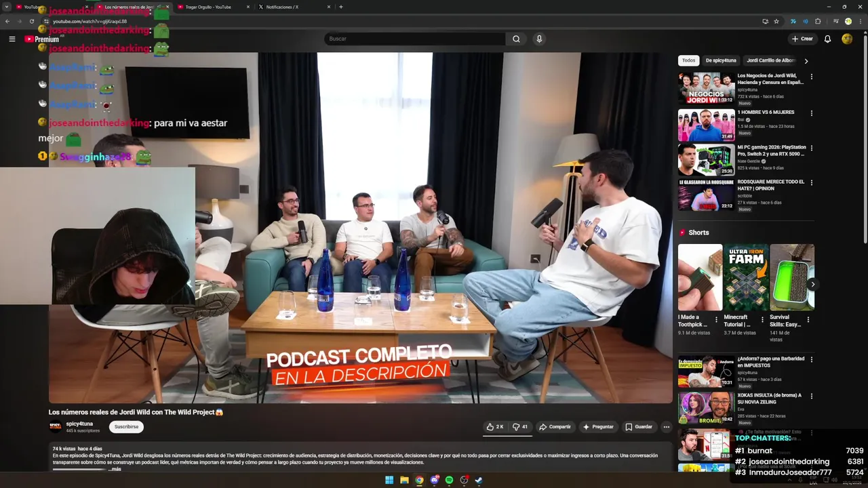Open options for ¿Andorra? IMPUESTOS video
The height and width of the screenshot is (488, 868).
[811, 359]
